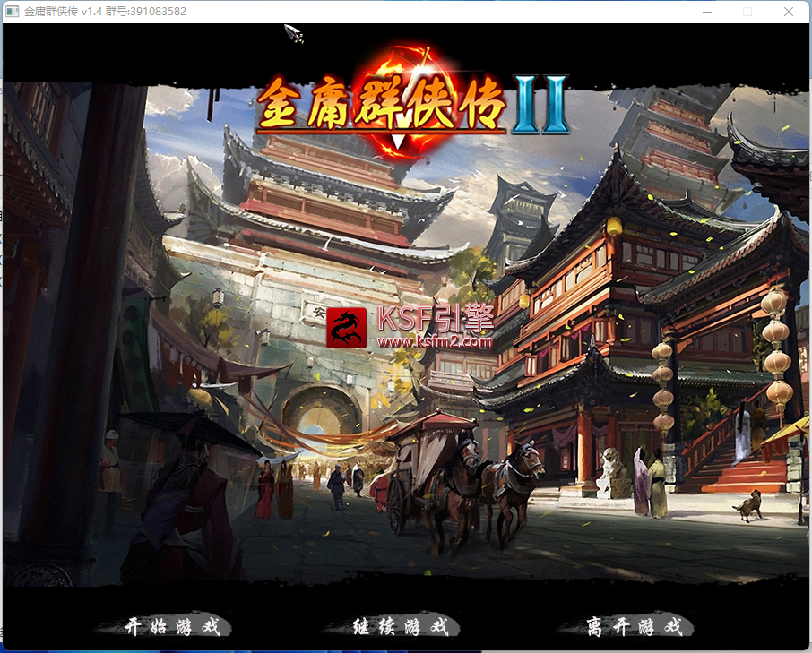
Task: Open the www.ksfm2.com link text
Action: tap(435, 341)
